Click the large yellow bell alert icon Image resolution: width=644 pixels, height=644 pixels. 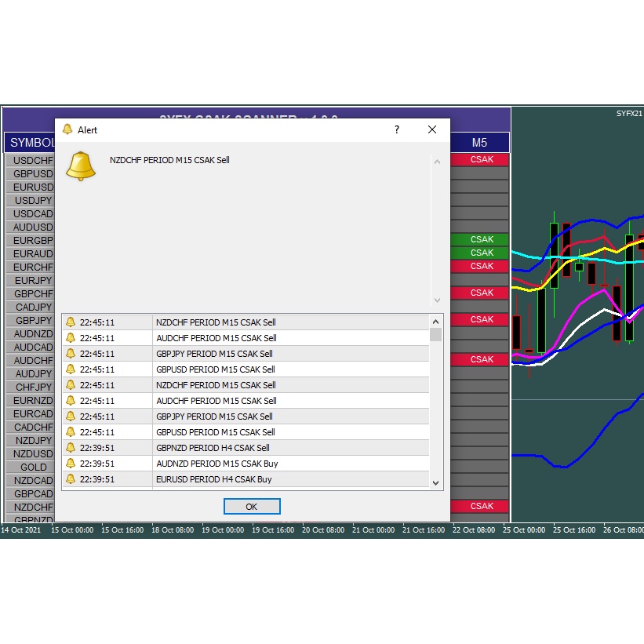pos(80,166)
